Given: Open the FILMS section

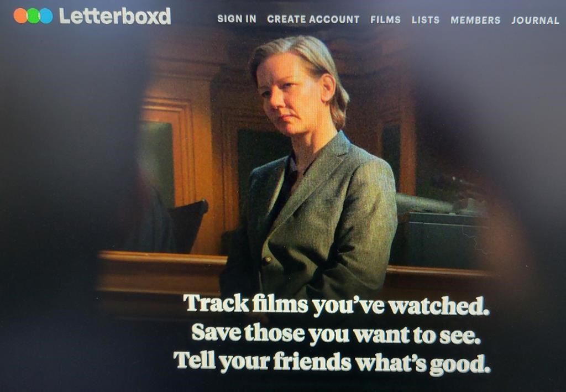Looking at the screenshot, I should 385,20.
